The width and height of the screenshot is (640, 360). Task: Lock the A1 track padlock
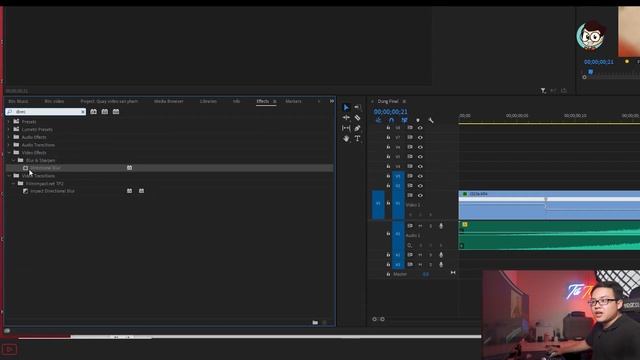tap(388, 233)
